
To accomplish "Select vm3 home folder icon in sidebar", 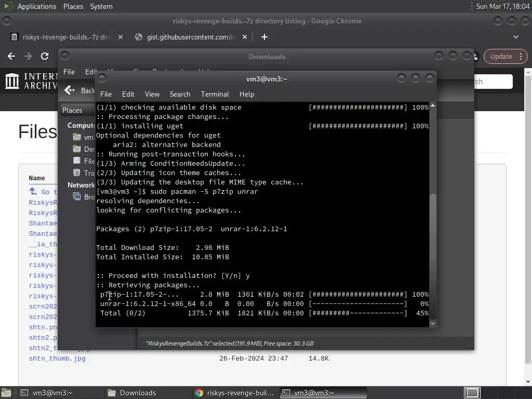I will pyautogui.click(x=77, y=137).
